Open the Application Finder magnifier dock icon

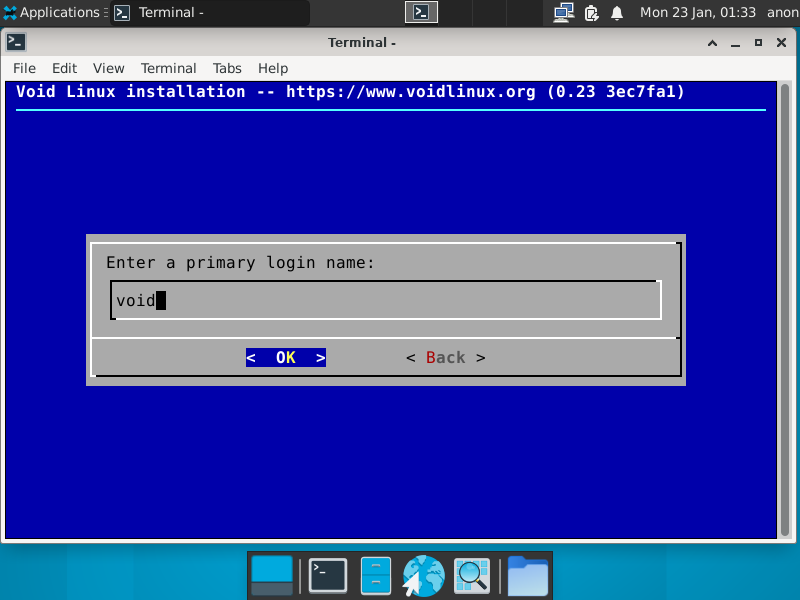(x=472, y=576)
